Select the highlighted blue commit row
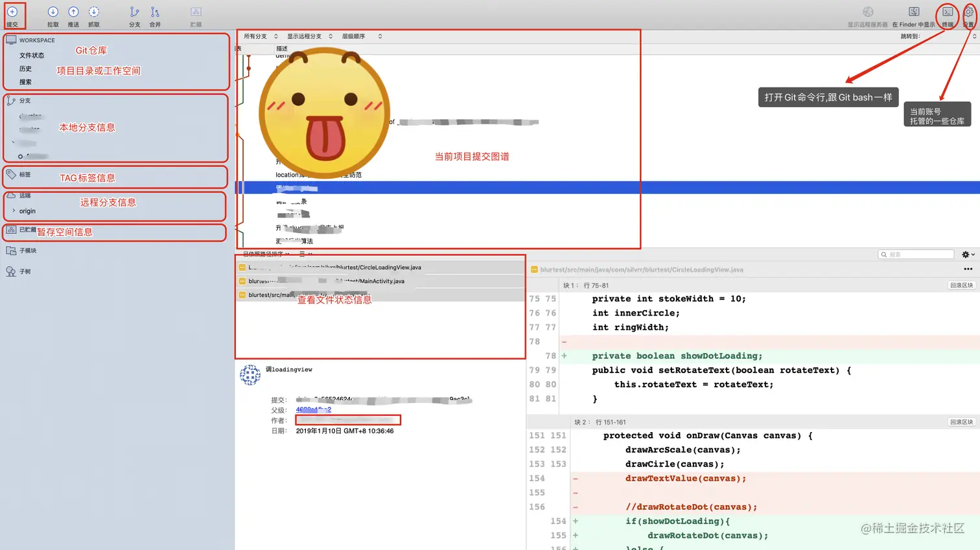980x550 pixels. point(608,188)
